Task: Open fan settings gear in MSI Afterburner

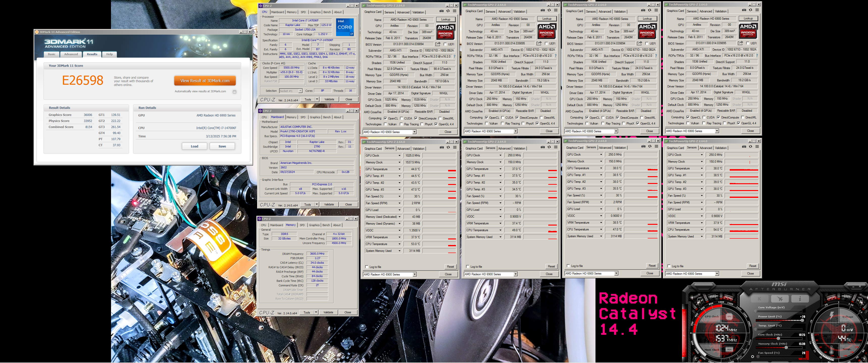Action: pyautogui.click(x=753, y=357)
